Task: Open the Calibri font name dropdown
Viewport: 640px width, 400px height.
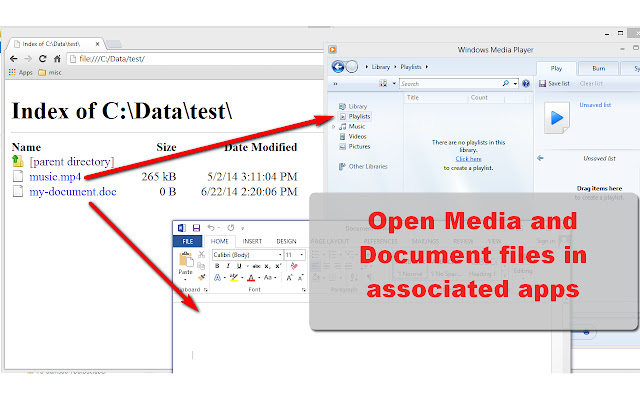Action: (x=245, y=255)
